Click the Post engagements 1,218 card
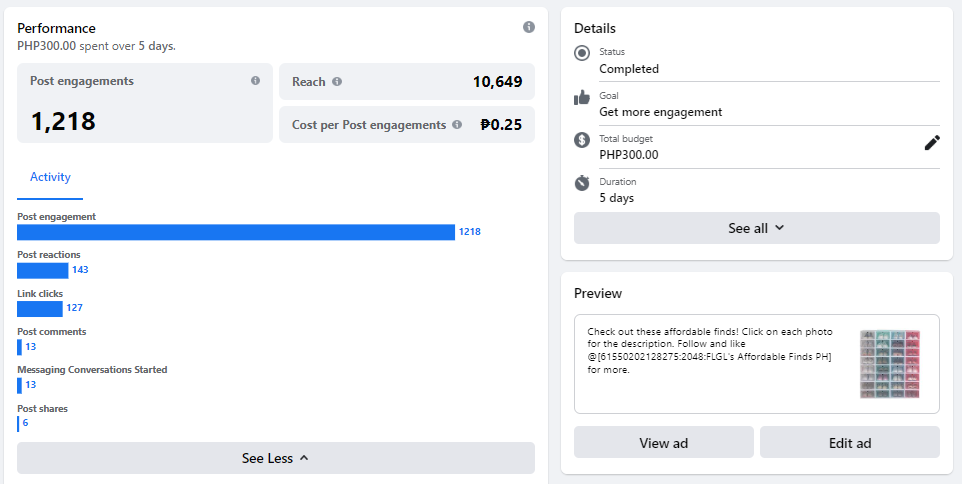This screenshot has height=484, width=962. click(x=144, y=103)
